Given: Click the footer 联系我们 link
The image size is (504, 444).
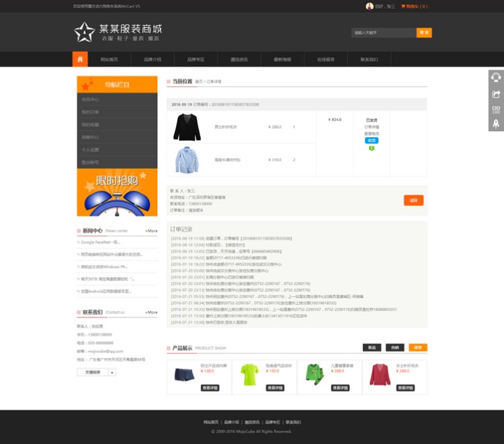Looking at the screenshot, I should [293, 422].
